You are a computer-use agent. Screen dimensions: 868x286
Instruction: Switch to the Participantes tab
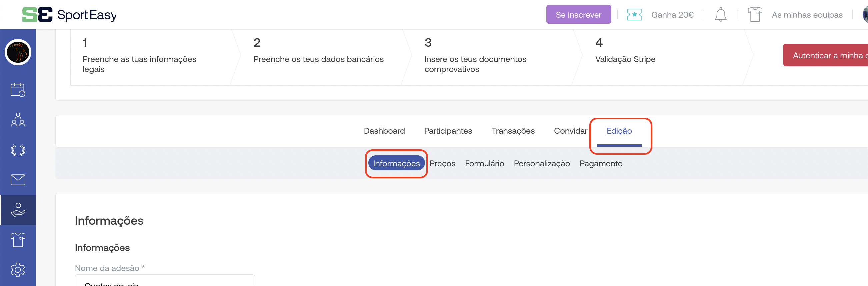click(448, 131)
